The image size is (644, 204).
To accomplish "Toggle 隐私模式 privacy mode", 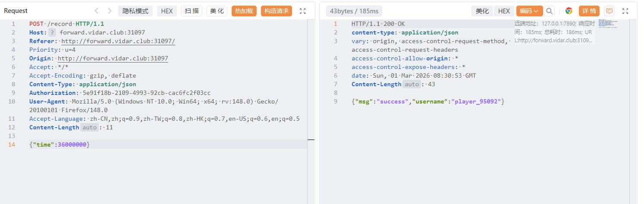I will coord(135,11).
